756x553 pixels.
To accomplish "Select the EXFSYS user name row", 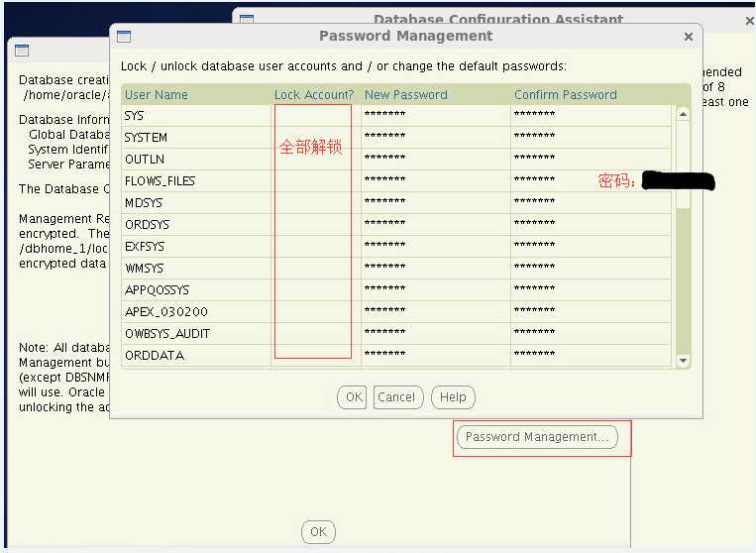I will pyautogui.click(x=196, y=247).
